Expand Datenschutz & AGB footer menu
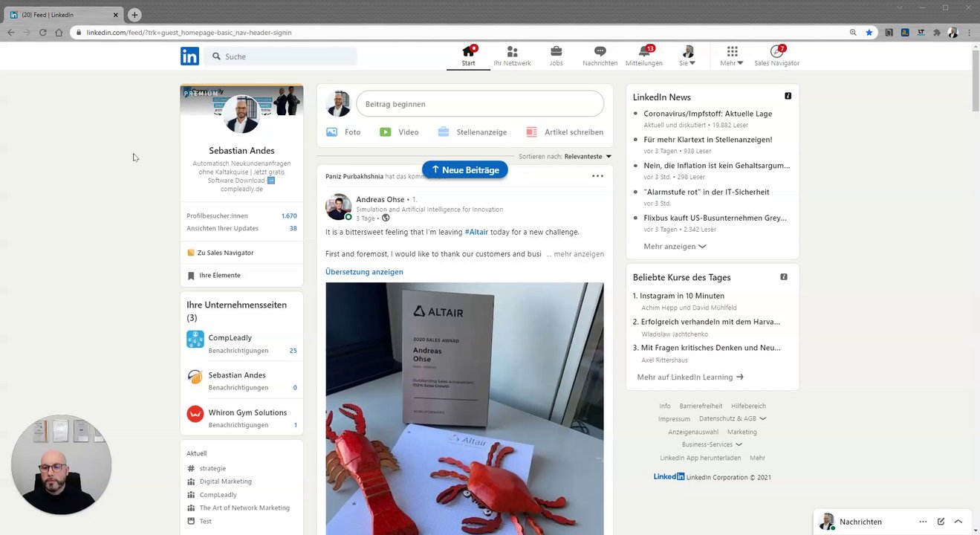Screen dimensions: 980x535 pos(733,419)
